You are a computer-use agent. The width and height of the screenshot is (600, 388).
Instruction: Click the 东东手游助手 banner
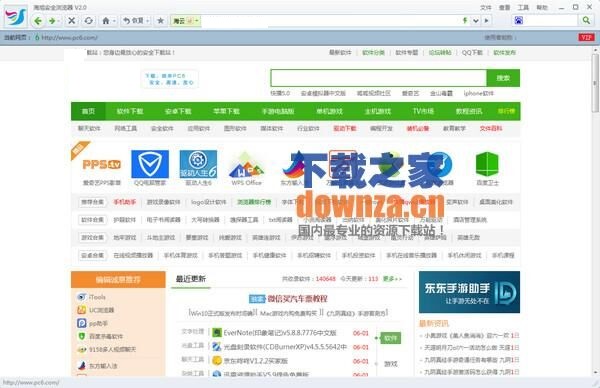(x=469, y=292)
